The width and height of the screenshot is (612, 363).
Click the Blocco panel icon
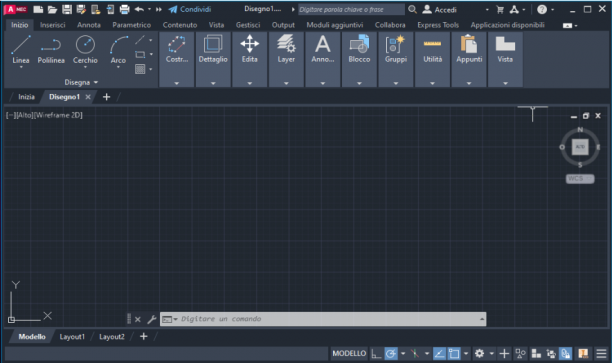[359, 44]
